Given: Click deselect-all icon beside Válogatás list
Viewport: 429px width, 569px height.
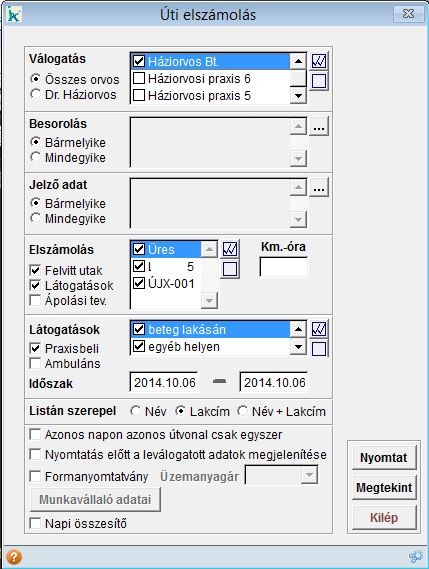Looking at the screenshot, I should [x=319, y=81].
